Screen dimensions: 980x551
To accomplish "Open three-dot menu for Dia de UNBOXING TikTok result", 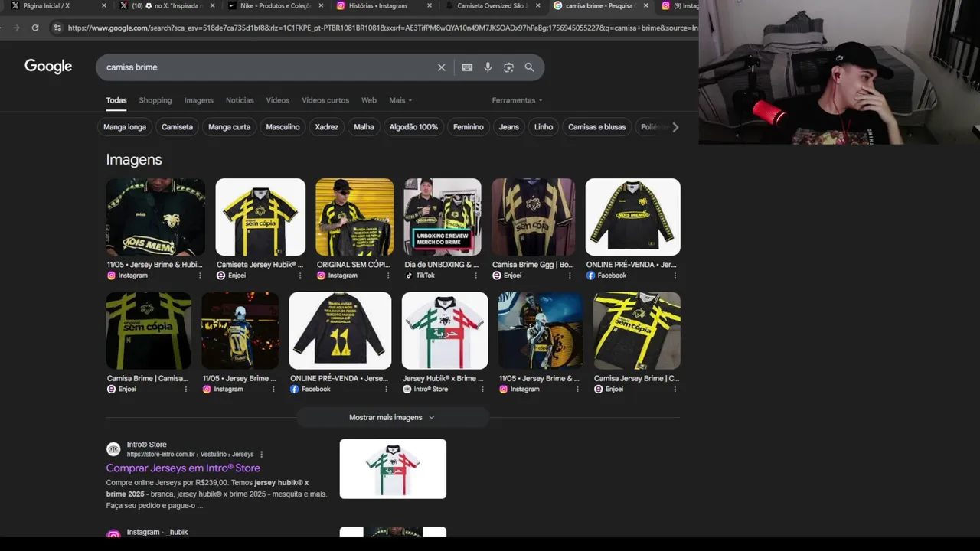I will (x=475, y=275).
